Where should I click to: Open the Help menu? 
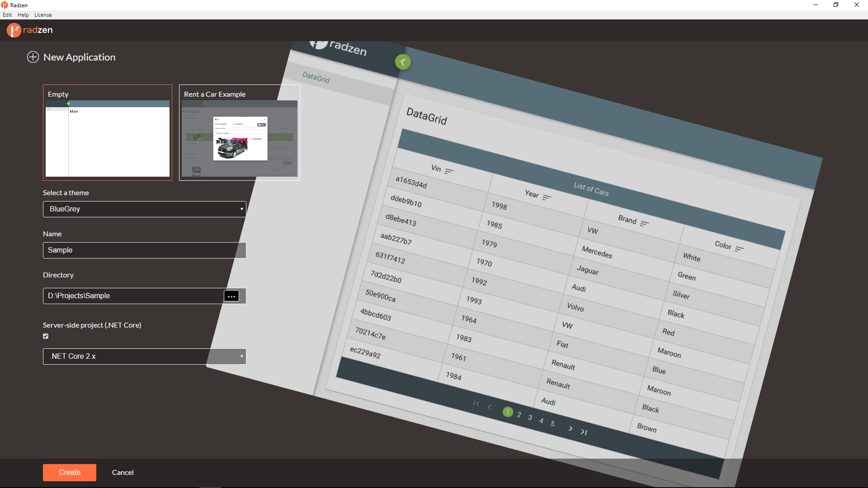[x=22, y=14]
